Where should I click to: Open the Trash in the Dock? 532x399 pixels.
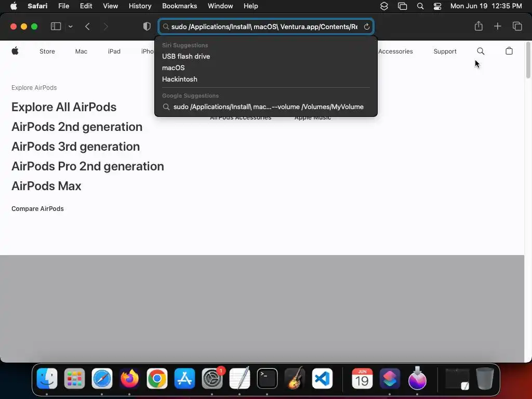485,378
